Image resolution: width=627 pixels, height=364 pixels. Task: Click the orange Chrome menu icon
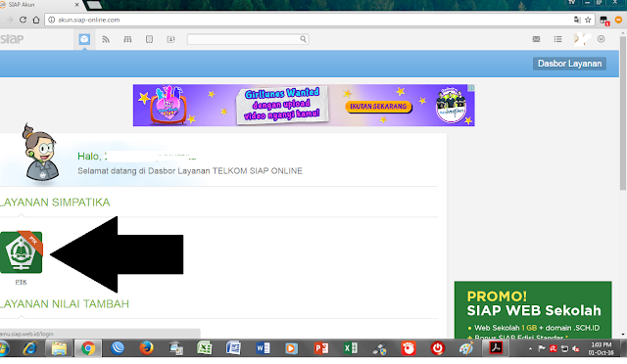618,20
